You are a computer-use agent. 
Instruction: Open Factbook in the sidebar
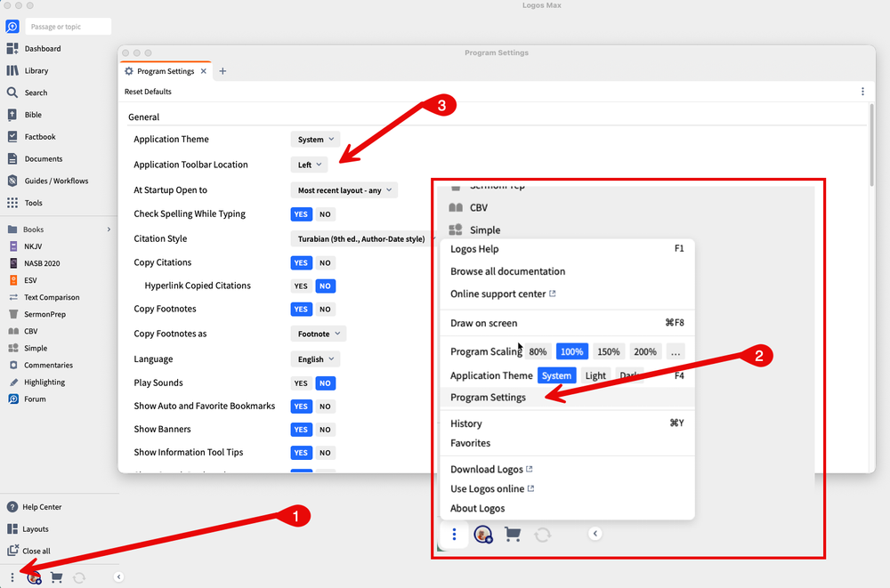click(x=31, y=137)
